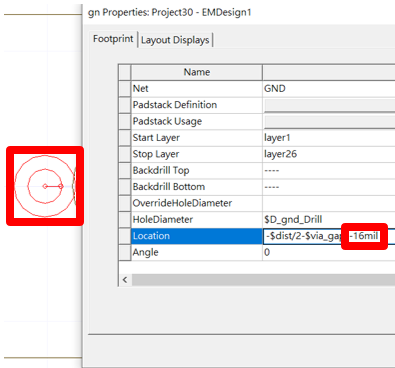This screenshot has height=368, width=395.
Task: Select the Angle value cell
Action: (329, 252)
